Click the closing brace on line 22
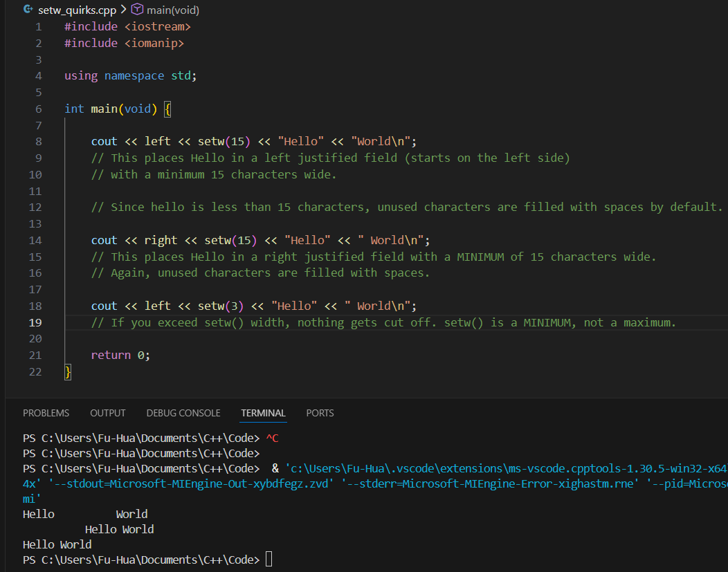 click(68, 372)
